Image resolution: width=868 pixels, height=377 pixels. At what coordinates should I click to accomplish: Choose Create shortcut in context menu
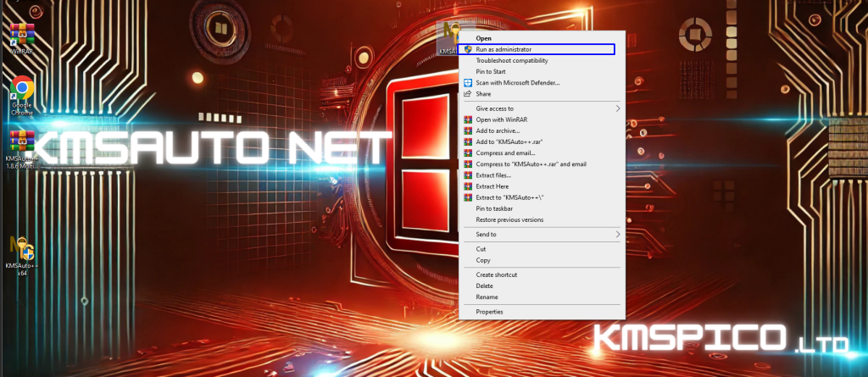pos(496,274)
